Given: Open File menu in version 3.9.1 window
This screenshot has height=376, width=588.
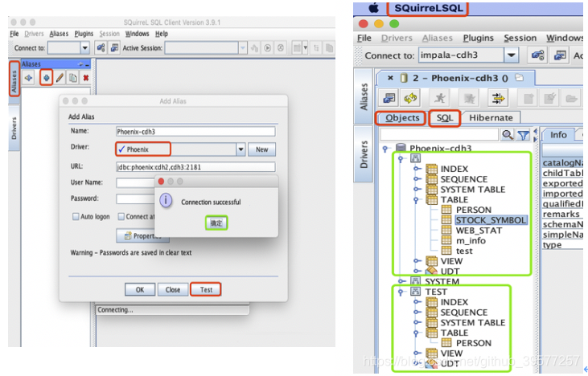Looking at the screenshot, I should click(14, 34).
